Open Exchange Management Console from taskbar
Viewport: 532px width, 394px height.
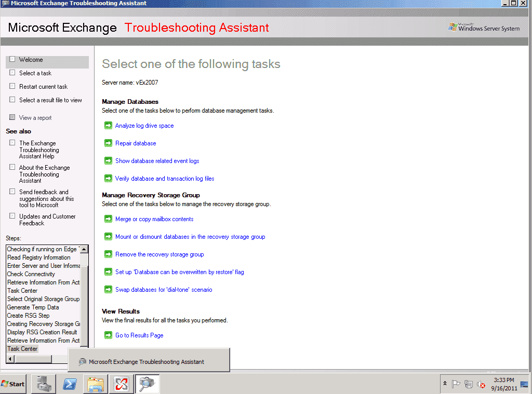coord(121,384)
